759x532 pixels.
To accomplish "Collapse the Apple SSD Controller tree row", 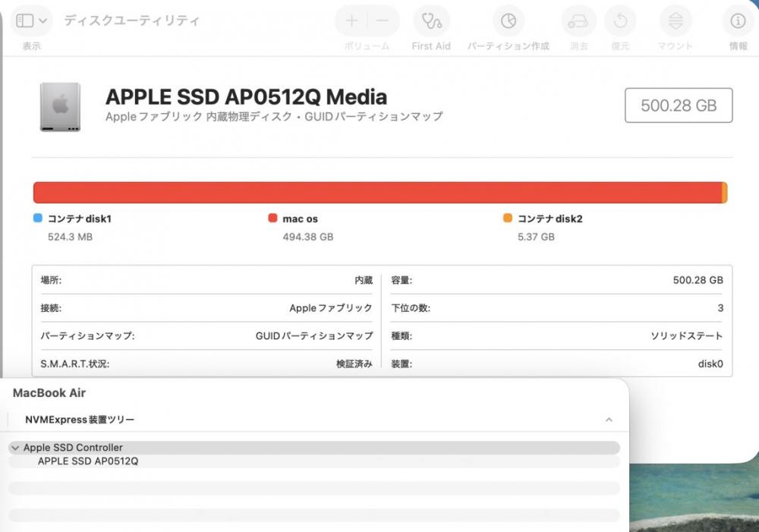I will (x=15, y=448).
